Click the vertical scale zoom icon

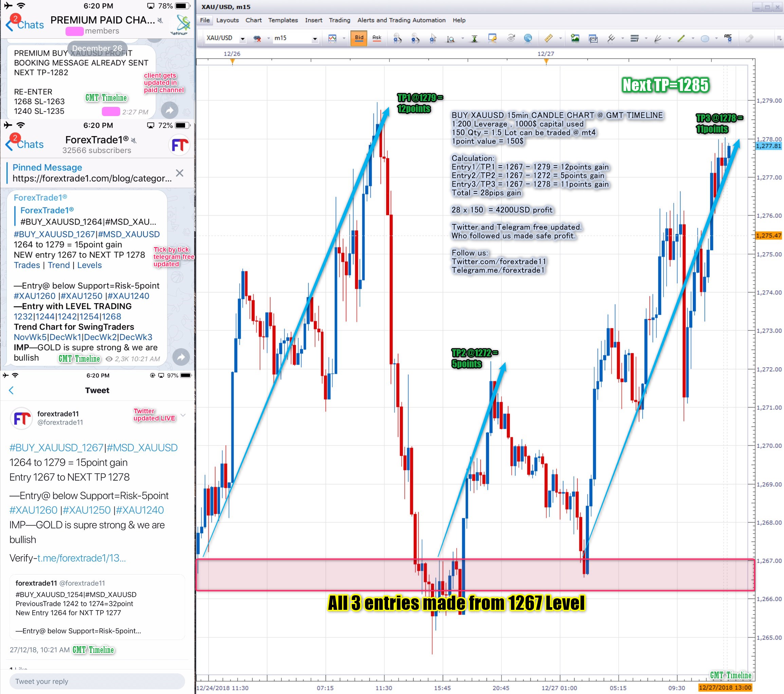[451, 38]
